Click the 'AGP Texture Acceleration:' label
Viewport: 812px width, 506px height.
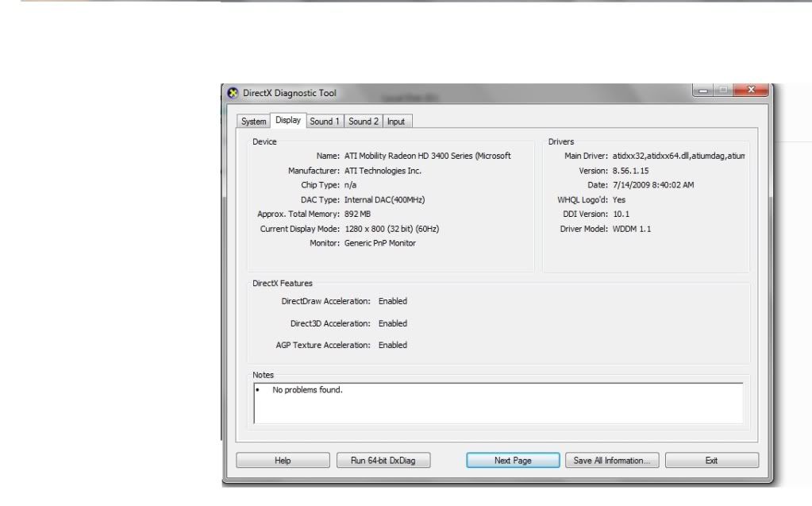(323, 346)
